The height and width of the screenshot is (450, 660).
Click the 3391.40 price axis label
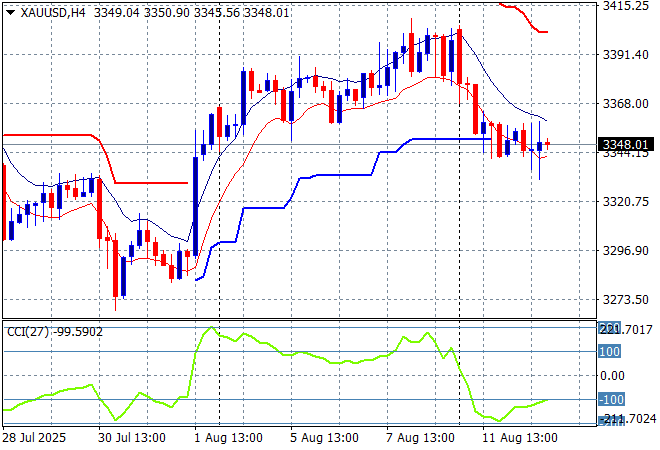point(625,54)
